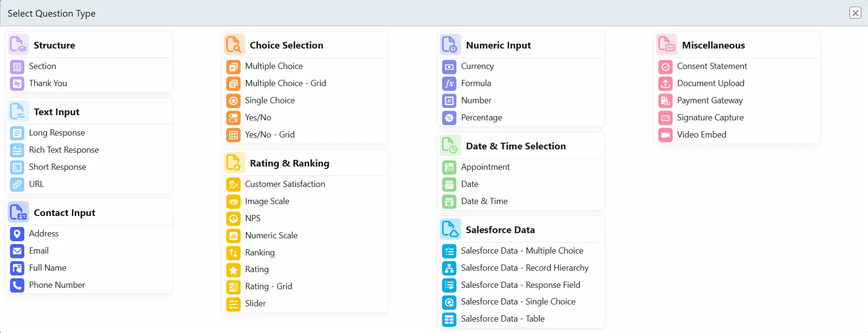The width and height of the screenshot is (868, 333).
Task: Select the Currency question type
Action: 477,66
